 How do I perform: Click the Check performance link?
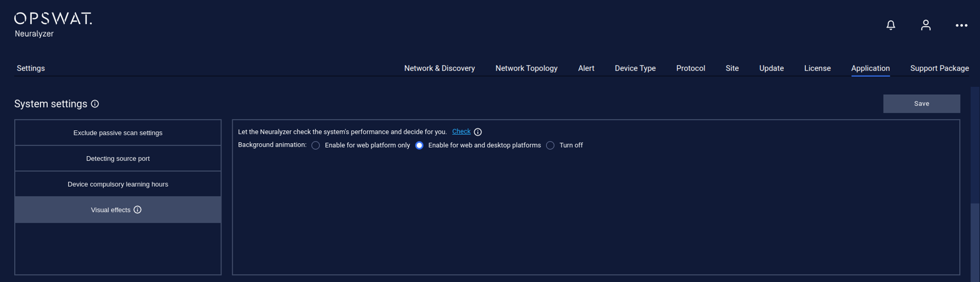tap(461, 131)
